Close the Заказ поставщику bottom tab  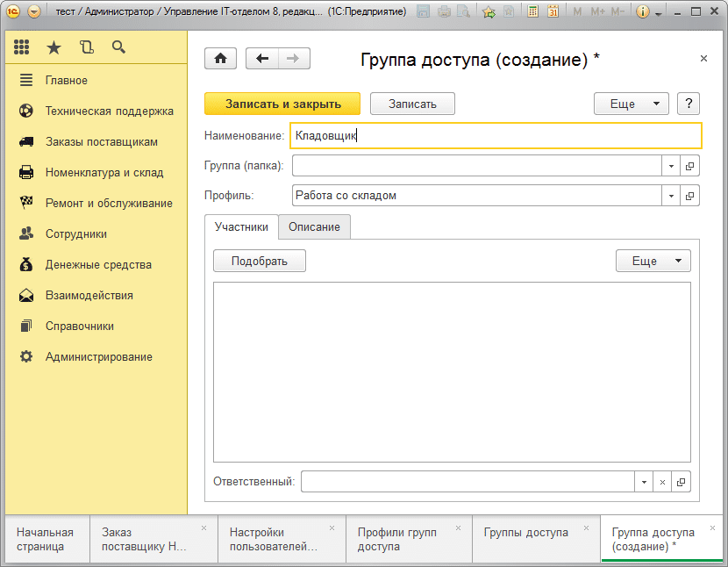(203, 528)
